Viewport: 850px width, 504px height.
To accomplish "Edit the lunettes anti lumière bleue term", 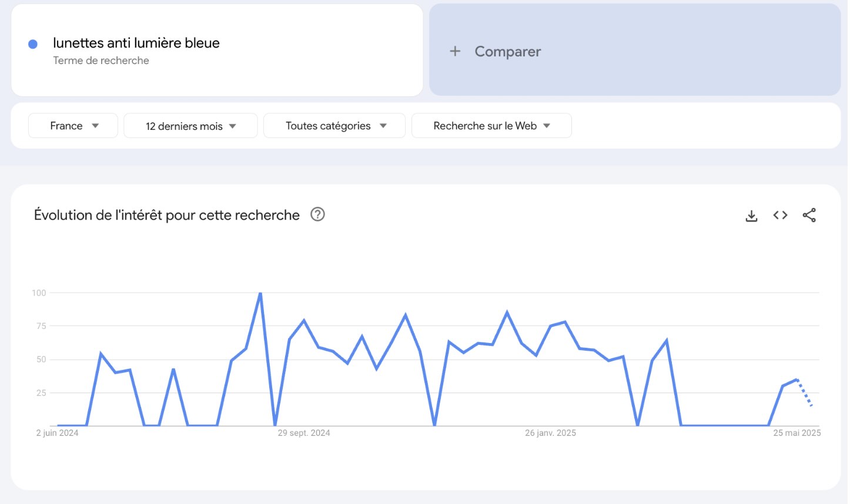I will coord(136,43).
